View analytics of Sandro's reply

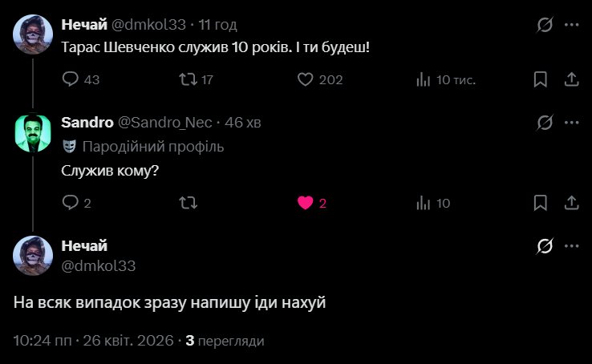pyautogui.click(x=423, y=203)
